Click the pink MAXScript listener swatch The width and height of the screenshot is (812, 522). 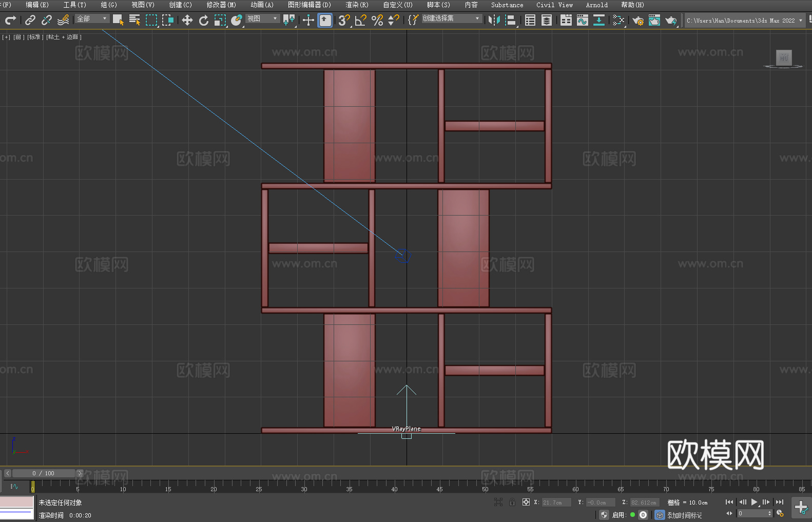click(x=16, y=502)
